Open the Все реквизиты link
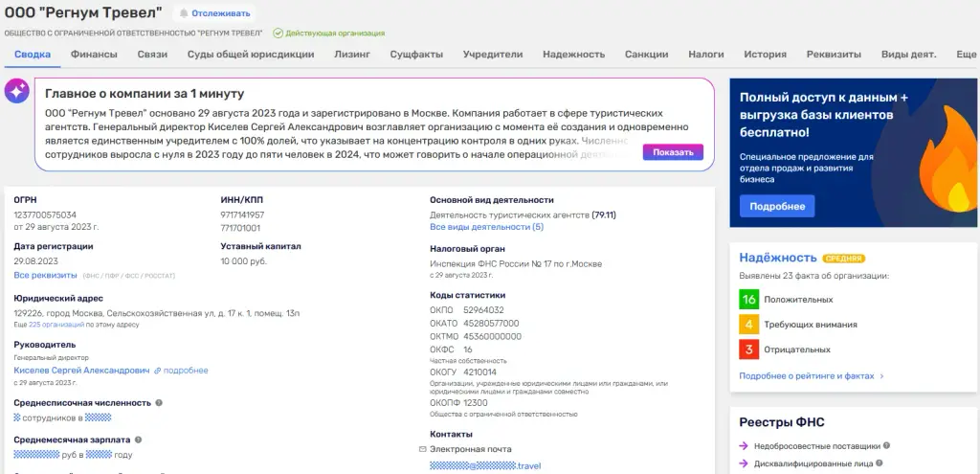The width and height of the screenshot is (980, 474). click(x=45, y=275)
